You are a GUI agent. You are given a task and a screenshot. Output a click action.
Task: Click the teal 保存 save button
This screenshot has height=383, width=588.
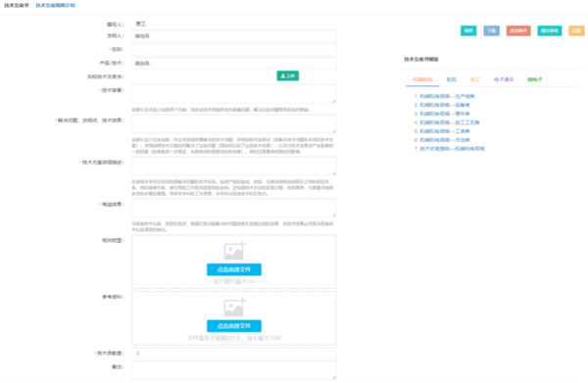tap(468, 30)
